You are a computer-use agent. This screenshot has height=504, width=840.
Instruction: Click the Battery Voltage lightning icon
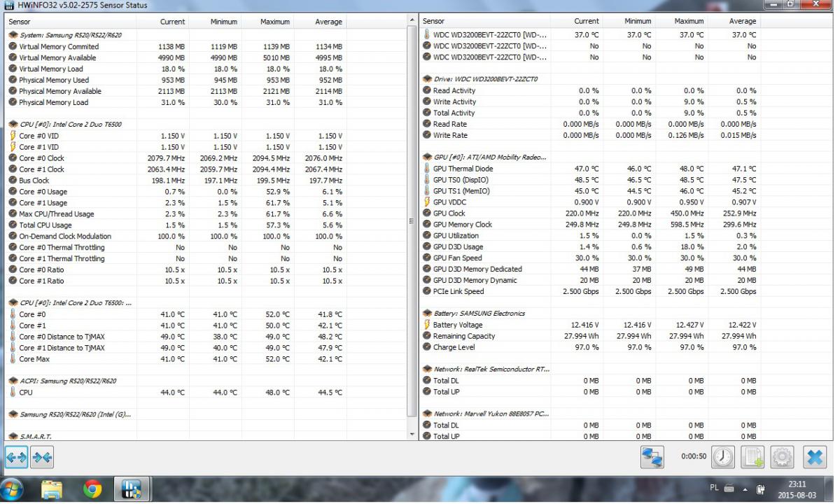[427, 325]
